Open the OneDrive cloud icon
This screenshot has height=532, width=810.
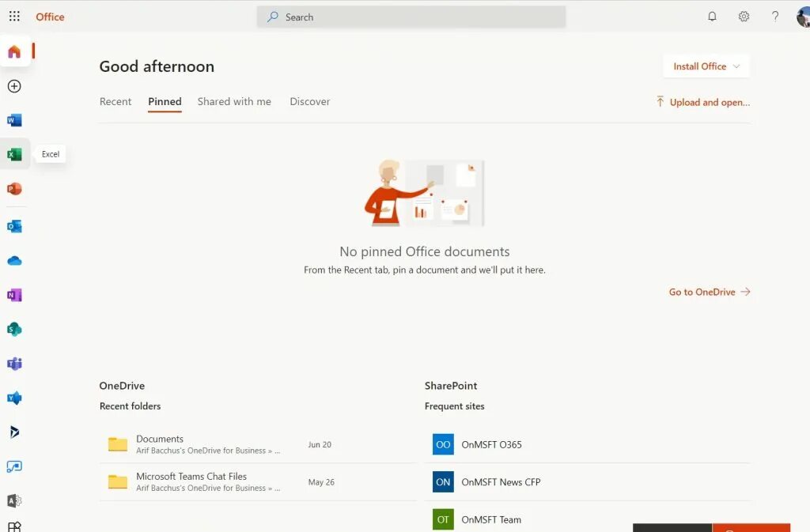[14, 259]
